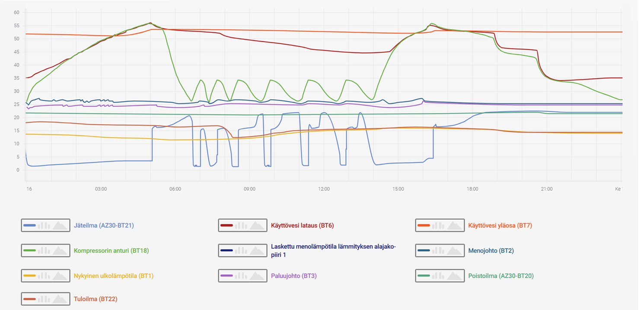Screen dimensions: 644x310
Task: Select bar chart icon for Jäteilma (AZ30-BT21)
Action: point(44,225)
